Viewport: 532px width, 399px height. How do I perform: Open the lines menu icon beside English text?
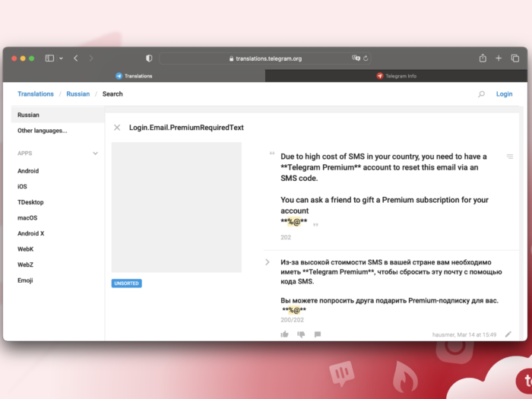pos(510,157)
